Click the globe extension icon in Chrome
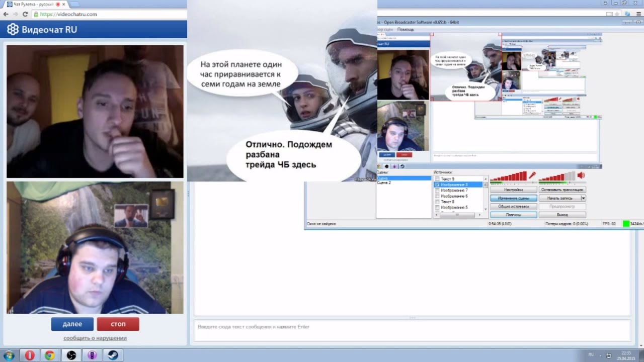This screenshot has height=362, width=644. pyautogui.click(x=627, y=14)
